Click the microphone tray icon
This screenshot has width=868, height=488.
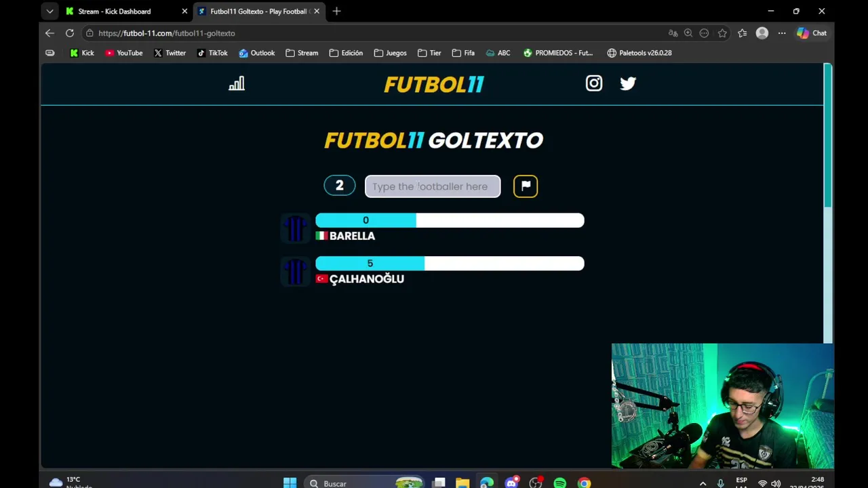click(x=720, y=483)
